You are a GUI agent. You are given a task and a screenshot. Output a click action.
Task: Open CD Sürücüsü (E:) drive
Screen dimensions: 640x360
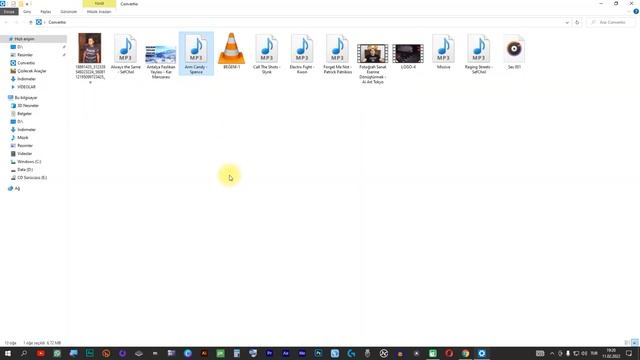tap(33, 178)
